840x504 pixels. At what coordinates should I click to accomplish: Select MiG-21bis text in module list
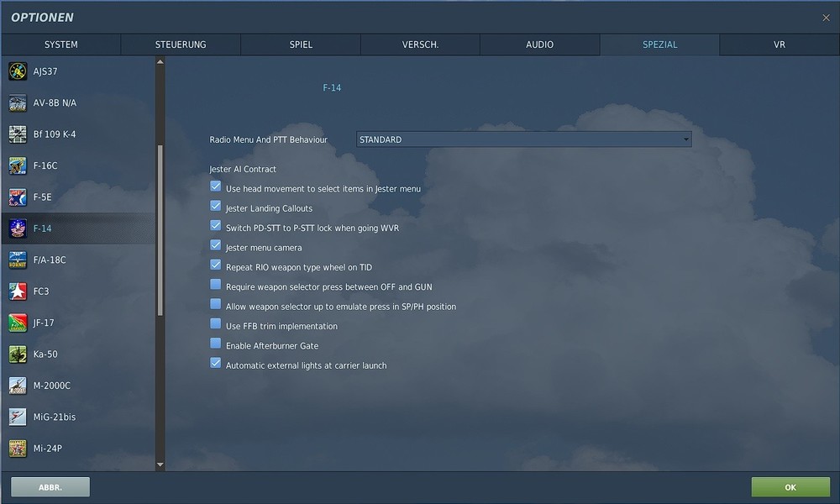55,417
